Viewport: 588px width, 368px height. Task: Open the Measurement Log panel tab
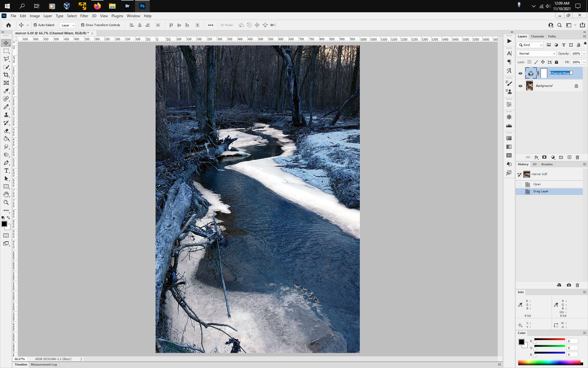tap(44, 365)
